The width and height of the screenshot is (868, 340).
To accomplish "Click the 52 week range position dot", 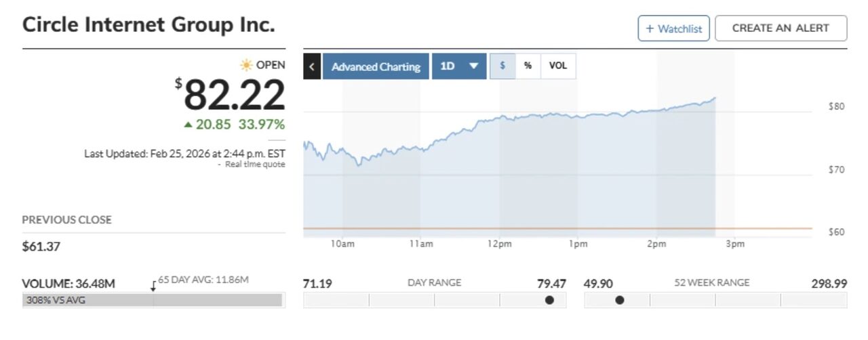I will pyautogui.click(x=619, y=300).
